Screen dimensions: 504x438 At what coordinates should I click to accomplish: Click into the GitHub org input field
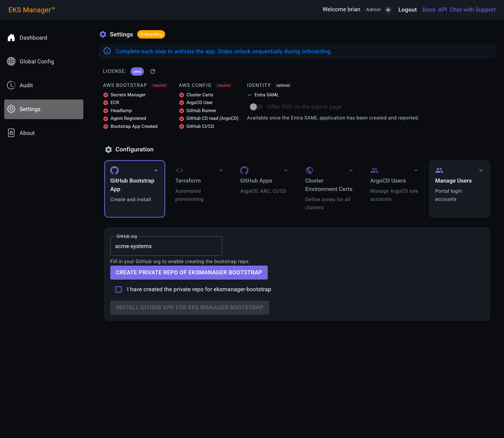coord(166,246)
